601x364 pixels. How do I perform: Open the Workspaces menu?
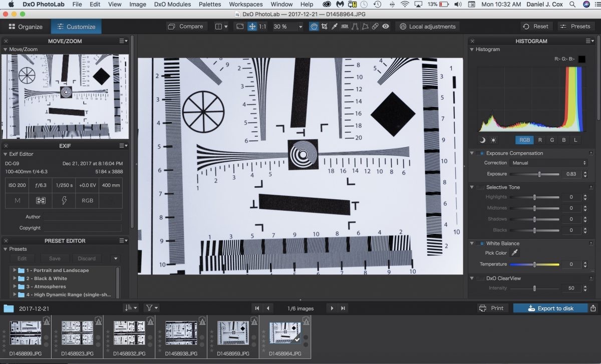246,5
